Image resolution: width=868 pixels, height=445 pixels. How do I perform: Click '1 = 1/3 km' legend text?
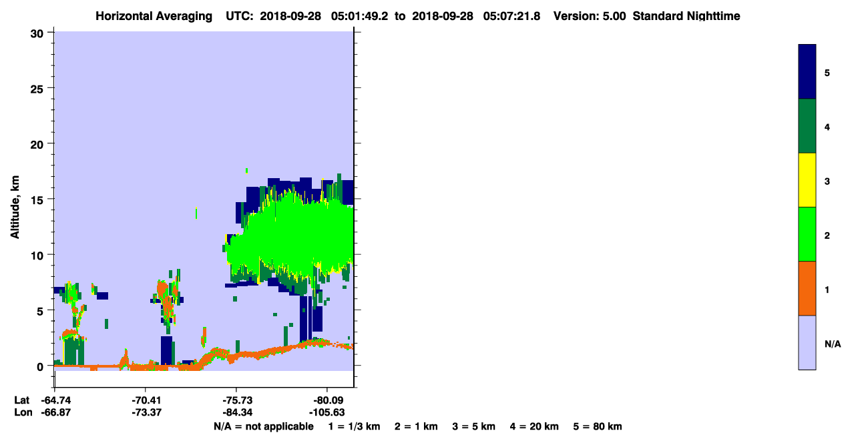pyautogui.click(x=354, y=426)
